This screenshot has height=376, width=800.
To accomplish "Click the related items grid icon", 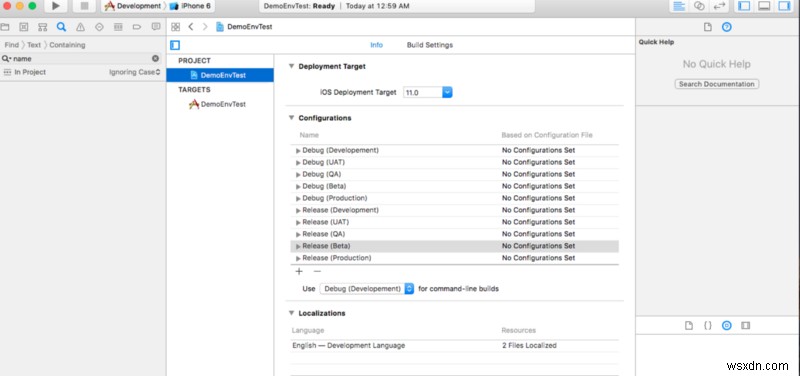I will pos(176,27).
